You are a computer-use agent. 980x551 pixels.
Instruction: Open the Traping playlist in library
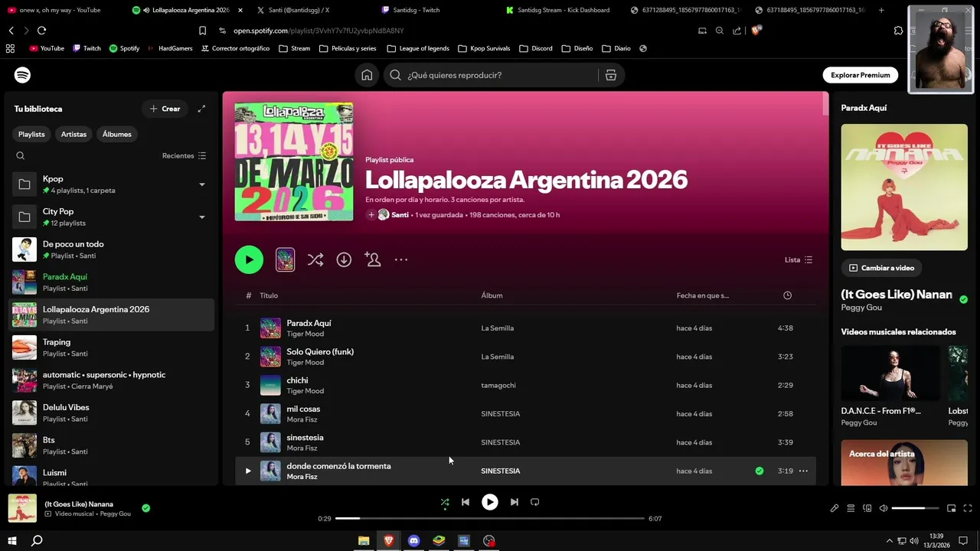click(x=111, y=347)
